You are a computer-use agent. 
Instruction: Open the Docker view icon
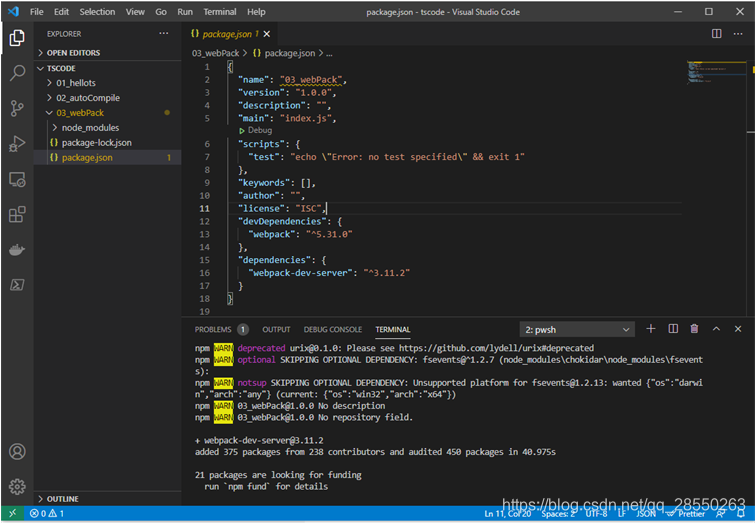17,249
